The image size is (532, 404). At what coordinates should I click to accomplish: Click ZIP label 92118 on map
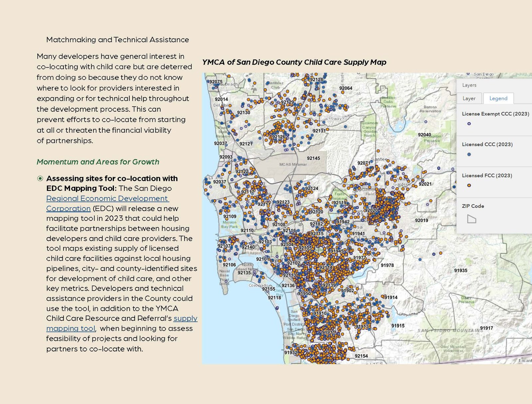click(274, 298)
